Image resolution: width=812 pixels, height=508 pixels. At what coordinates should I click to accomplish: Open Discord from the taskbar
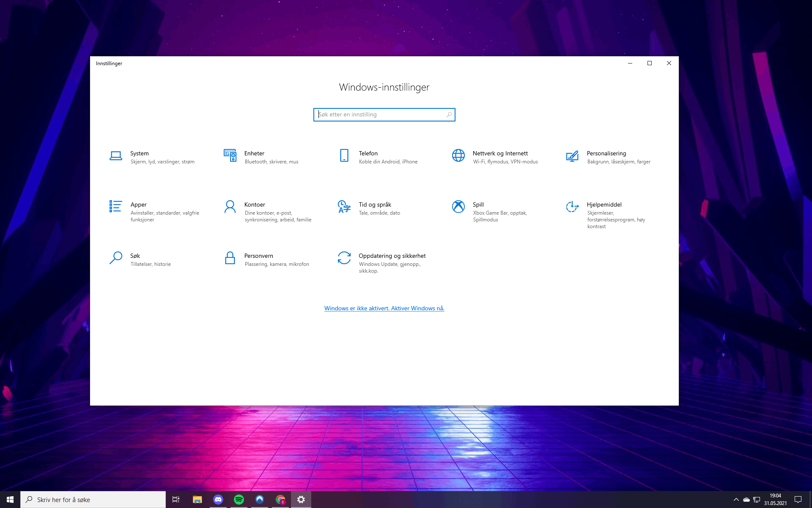pos(218,500)
